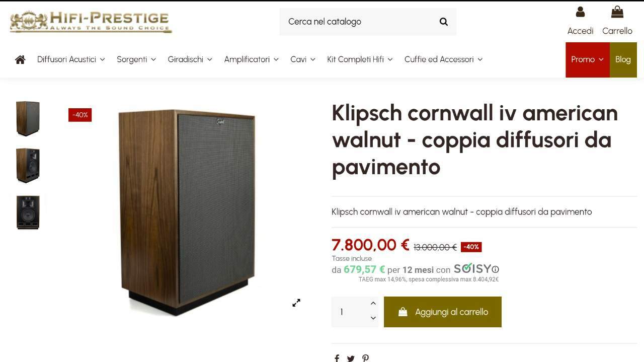Image resolution: width=644 pixels, height=362 pixels.
Task: Decrease quantity with down arrow
Action: (373, 318)
